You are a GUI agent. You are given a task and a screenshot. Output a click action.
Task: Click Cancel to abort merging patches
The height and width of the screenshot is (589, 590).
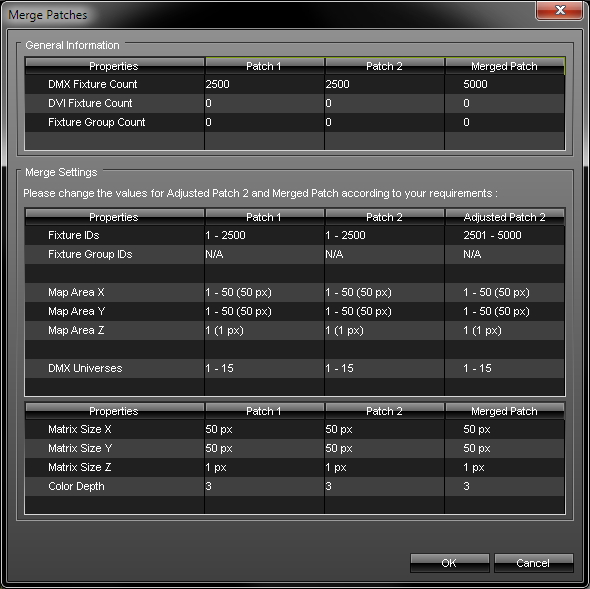tap(534, 563)
